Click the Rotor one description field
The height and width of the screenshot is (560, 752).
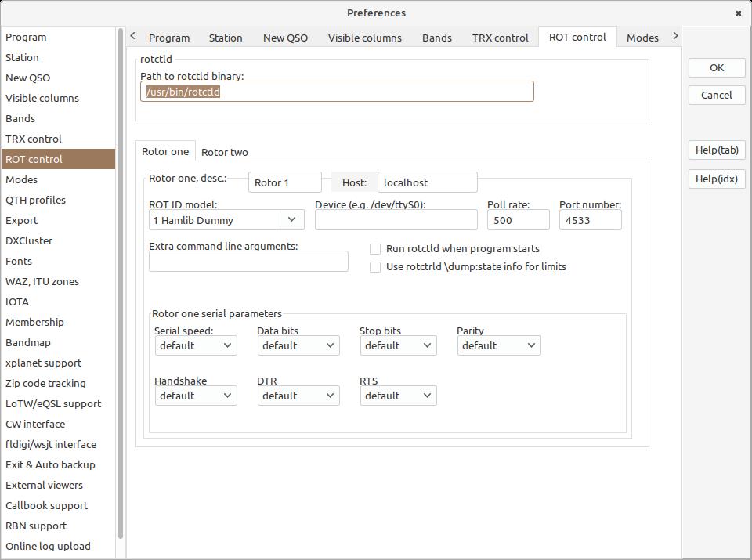(x=285, y=182)
